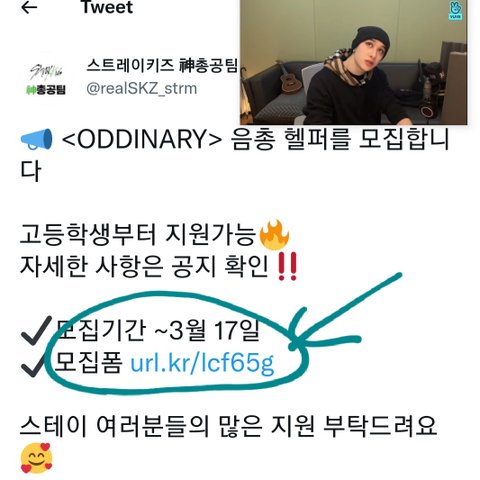Click the red double exclamation emoji
The height and width of the screenshot is (480, 480).
(287, 266)
